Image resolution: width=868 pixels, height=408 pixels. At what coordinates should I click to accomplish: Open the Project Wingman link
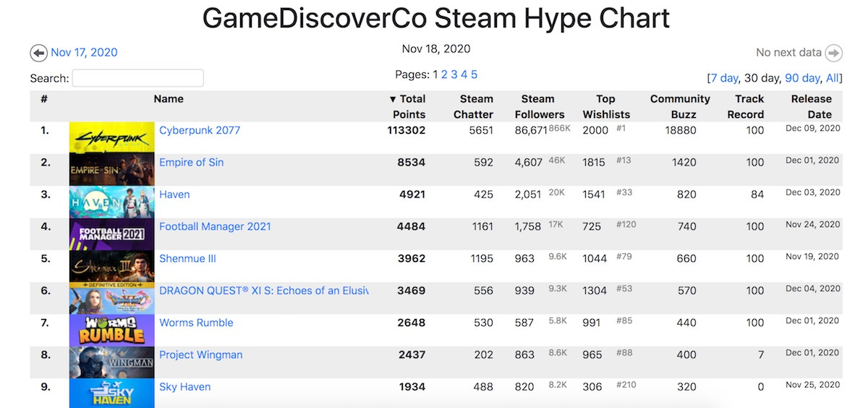pyautogui.click(x=200, y=354)
